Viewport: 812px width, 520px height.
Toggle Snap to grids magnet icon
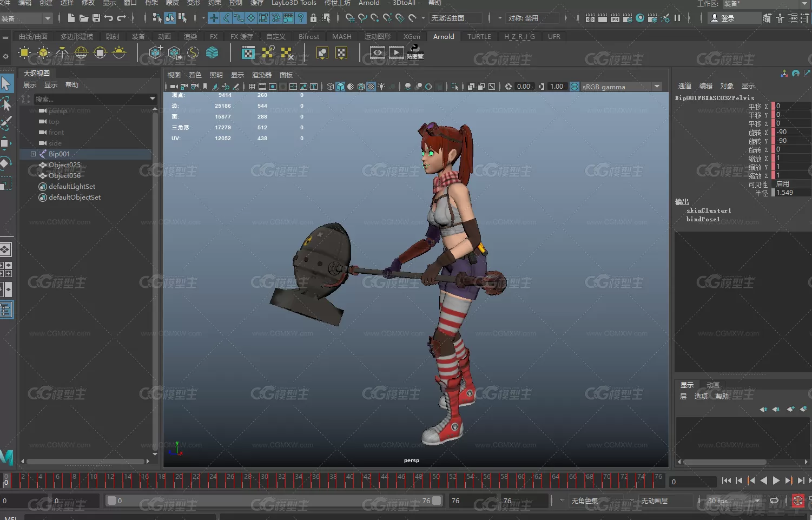click(x=350, y=18)
